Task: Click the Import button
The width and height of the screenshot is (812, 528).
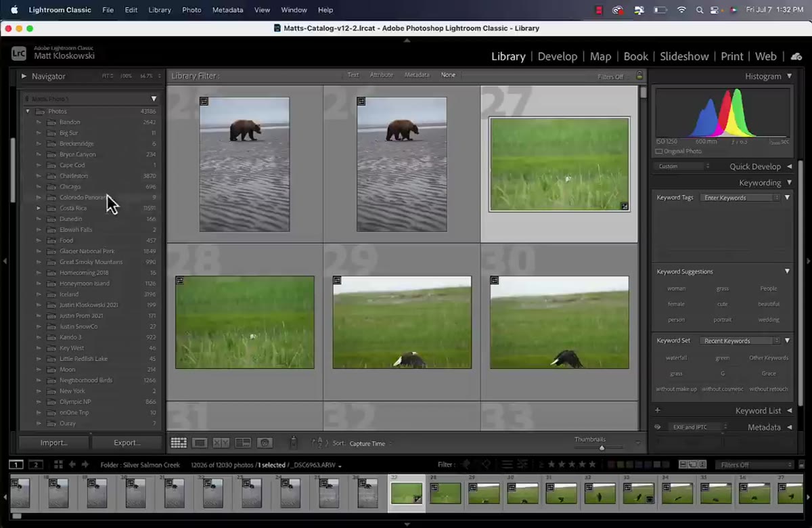Action: pyautogui.click(x=53, y=443)
